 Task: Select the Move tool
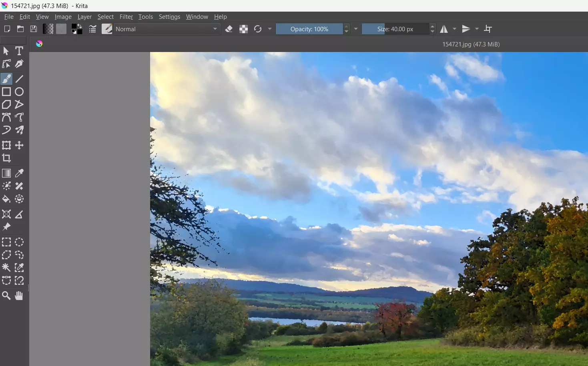point(19,145)
